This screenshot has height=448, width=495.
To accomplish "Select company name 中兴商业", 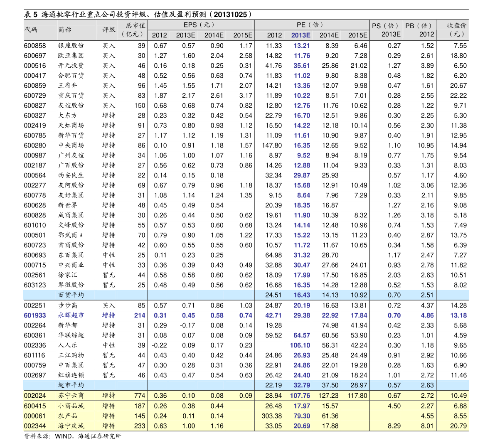I will [71, 265].
